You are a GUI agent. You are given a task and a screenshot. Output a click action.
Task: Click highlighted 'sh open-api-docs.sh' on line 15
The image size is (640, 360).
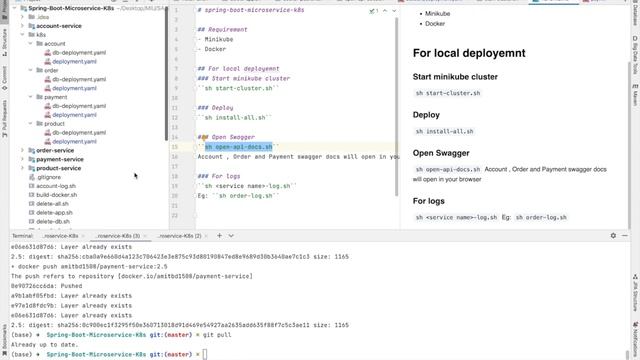pos(238,147)
